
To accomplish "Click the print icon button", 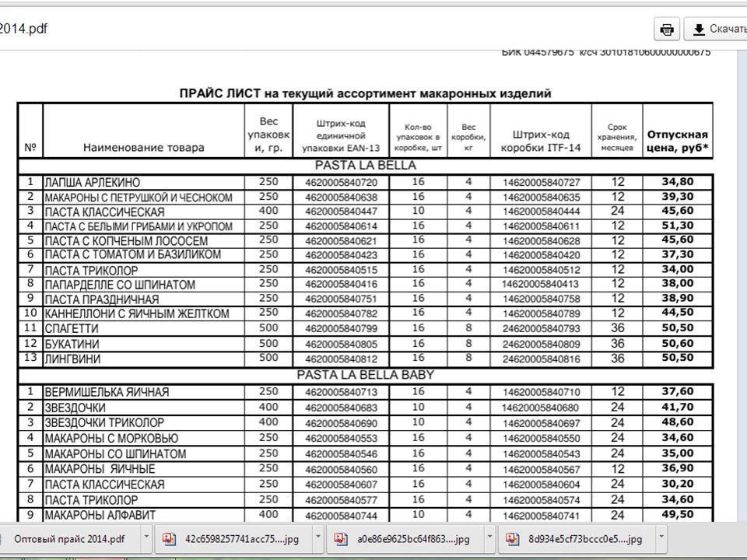I will point(667,29).
